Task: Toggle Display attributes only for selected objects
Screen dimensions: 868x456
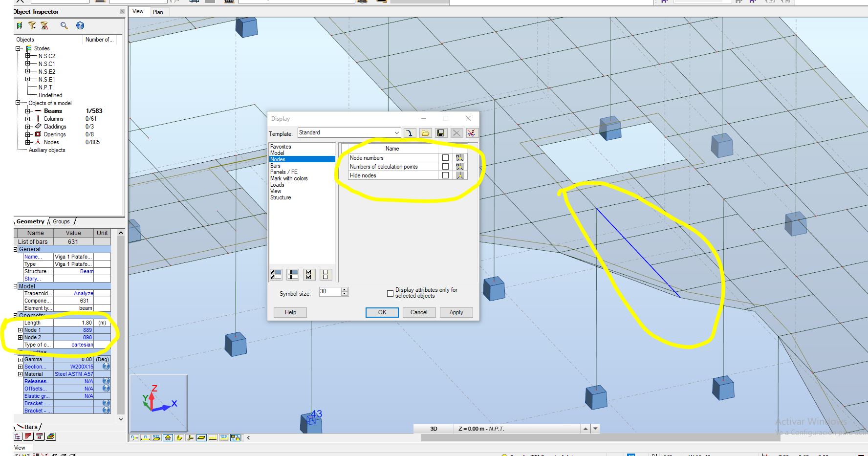Action: pyautogui.click(x=390, y=293)
